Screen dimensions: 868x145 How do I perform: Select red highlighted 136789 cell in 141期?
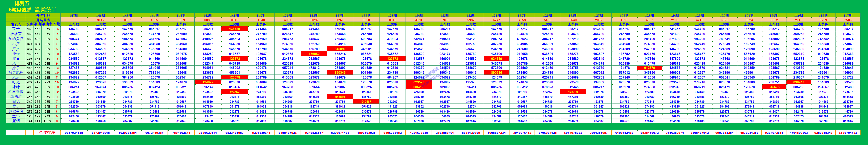(235, 29)
